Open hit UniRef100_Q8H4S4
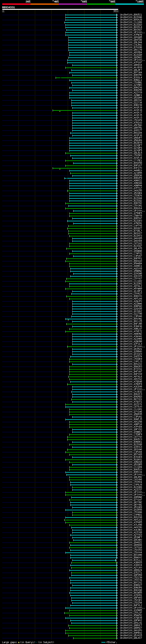 point(131,65)
